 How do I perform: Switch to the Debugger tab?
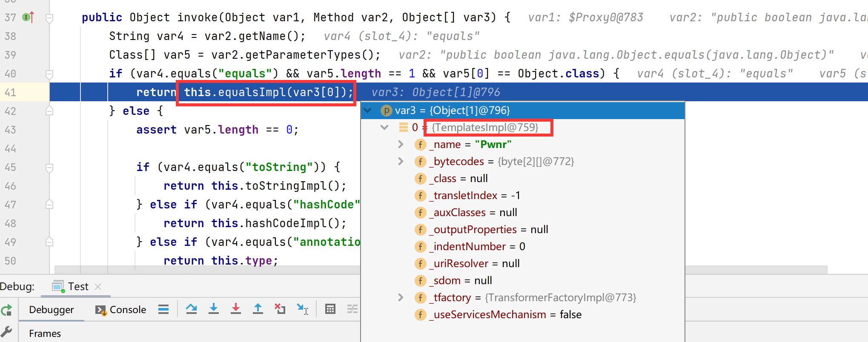coord(51,310)
